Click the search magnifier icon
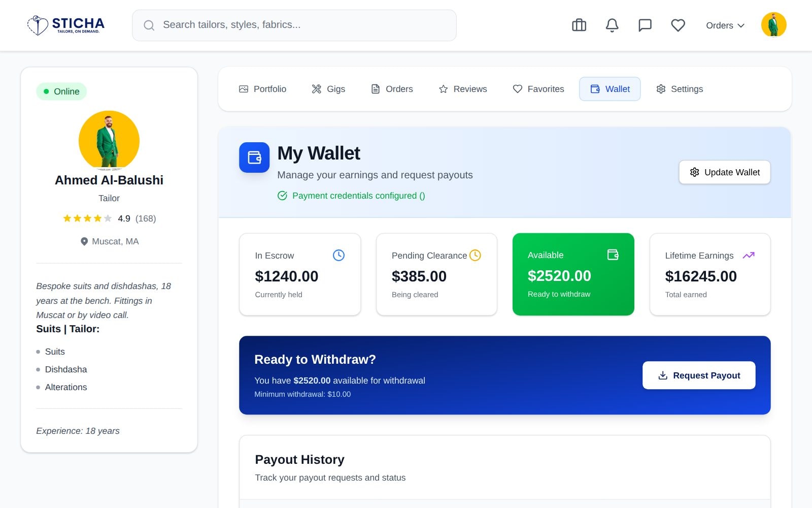The image size is (812, 508). (149, 25)
